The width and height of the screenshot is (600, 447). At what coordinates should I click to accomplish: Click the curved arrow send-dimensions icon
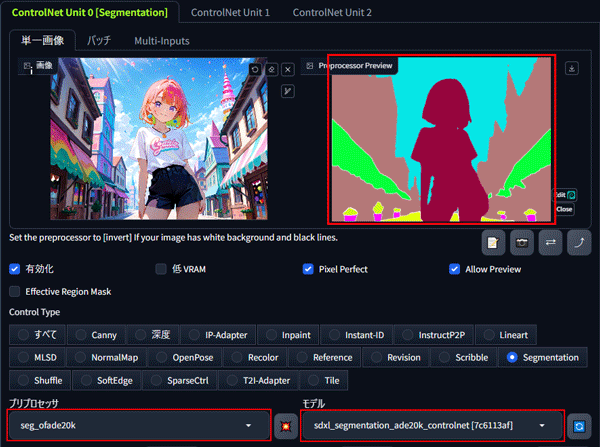tap(579, 242)
